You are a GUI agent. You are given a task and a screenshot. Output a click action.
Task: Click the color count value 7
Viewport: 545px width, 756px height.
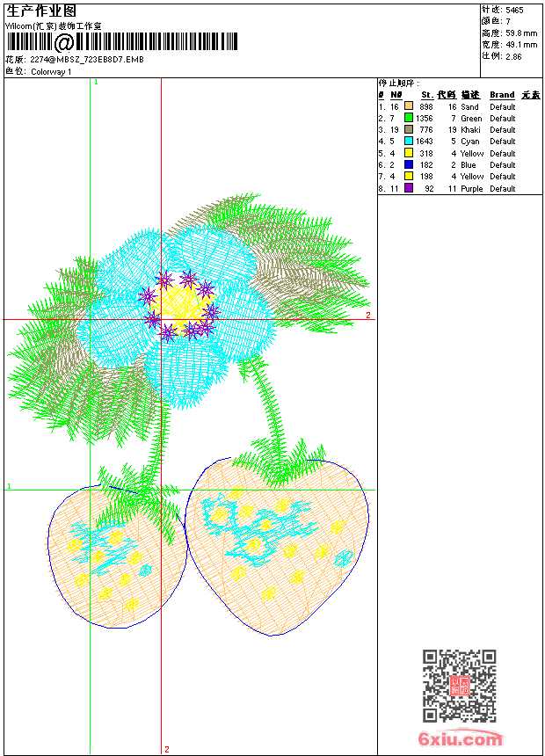click(x=508, y=22)
